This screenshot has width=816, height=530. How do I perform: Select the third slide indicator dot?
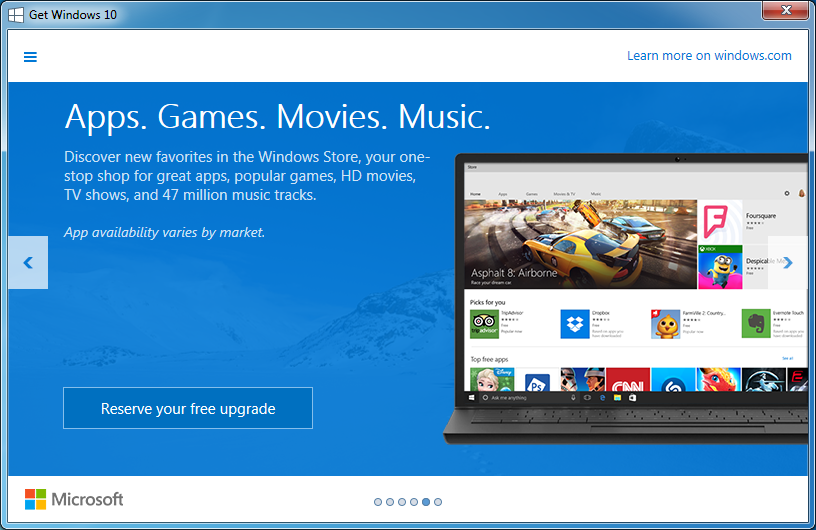point(402,502)
